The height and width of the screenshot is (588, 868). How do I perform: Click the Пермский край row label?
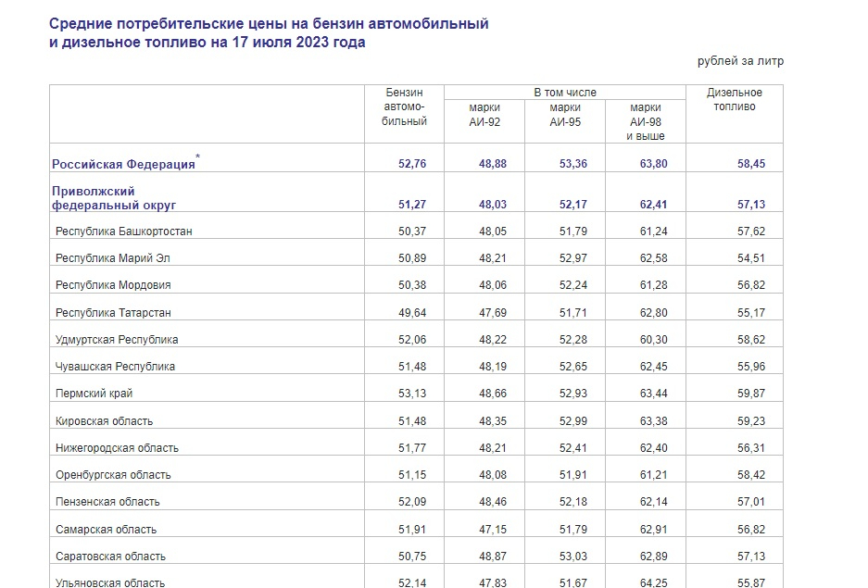click(x=94, y=394)
